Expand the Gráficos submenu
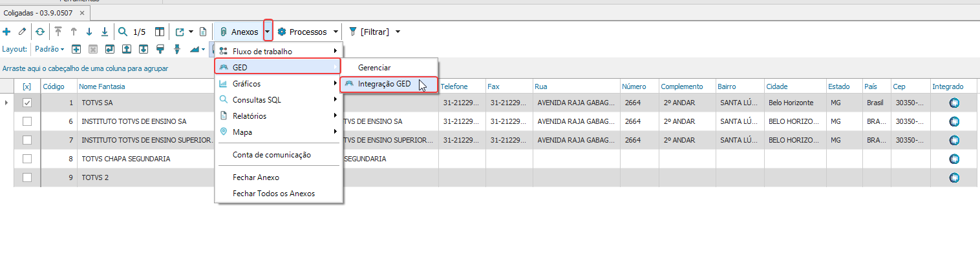The height and width of the screenshot is (262, 980). pos(279,84)
